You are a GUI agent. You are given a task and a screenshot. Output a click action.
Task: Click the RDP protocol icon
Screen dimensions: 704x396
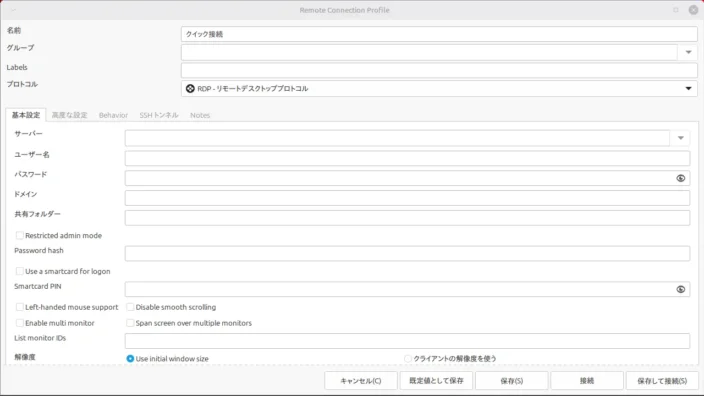(190, 88)
